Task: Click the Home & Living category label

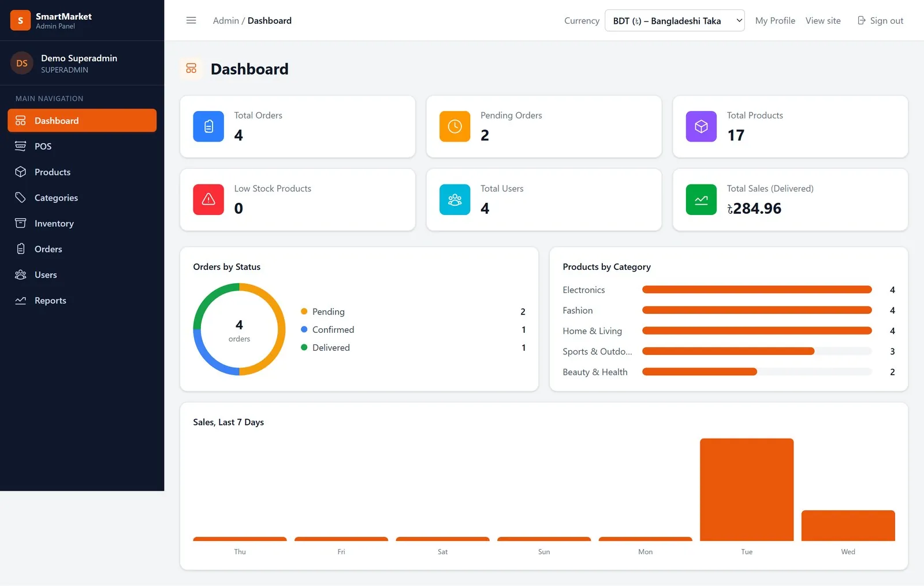Action: [x=592, y=331]
